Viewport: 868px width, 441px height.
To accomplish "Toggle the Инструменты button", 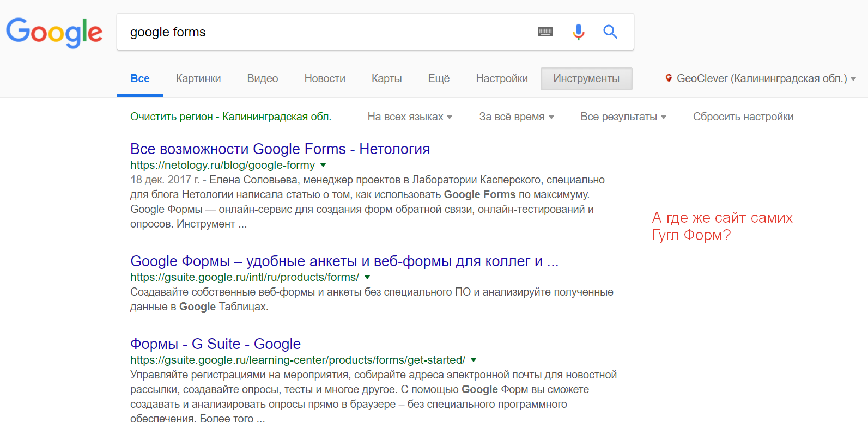I will 586,78.
